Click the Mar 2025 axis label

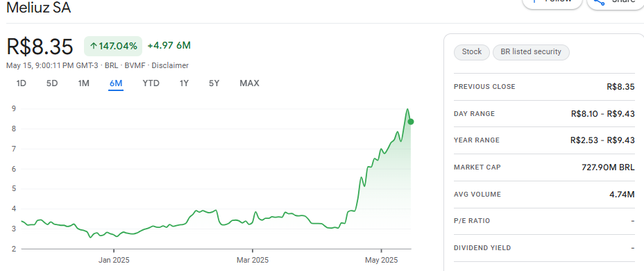253,261
